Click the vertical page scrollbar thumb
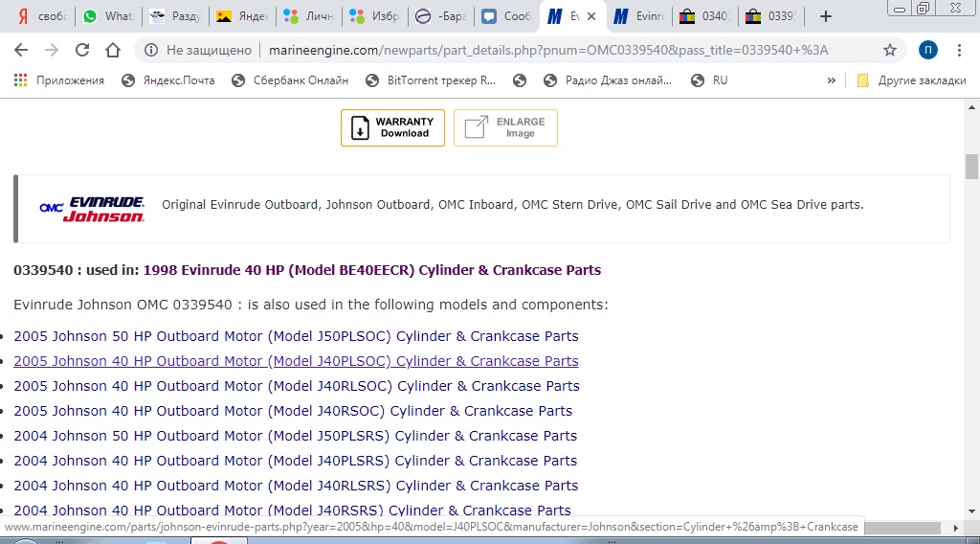This screenshot has width=980, height=544. pos(971,167)
